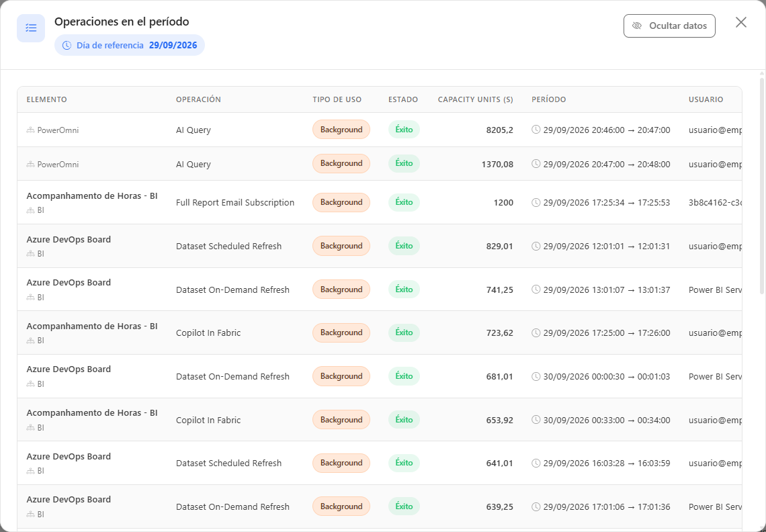This screenshot has width=766, height=532.
Task: Click the USUARIO column header
Action: (706, 99)
